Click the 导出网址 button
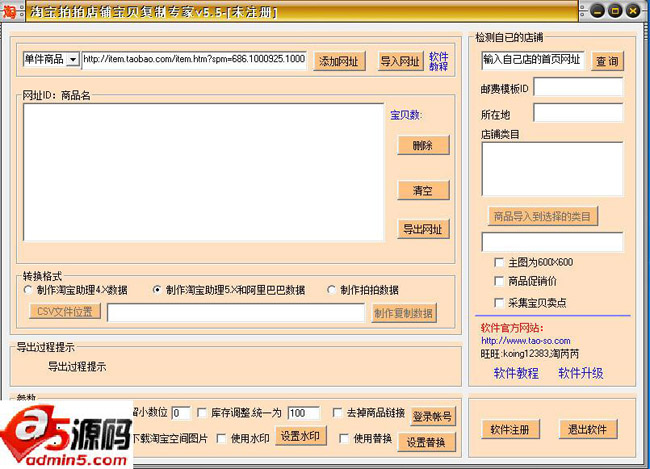Viewport: 650px width, 469px height. tap(423, 228)
